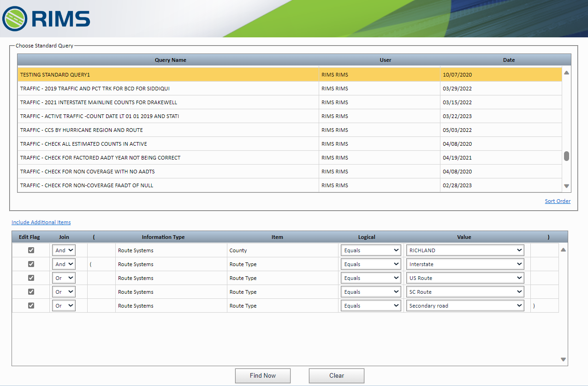Click Item column header in criteria table
The image size is (588, 386).
coord(277,237)
